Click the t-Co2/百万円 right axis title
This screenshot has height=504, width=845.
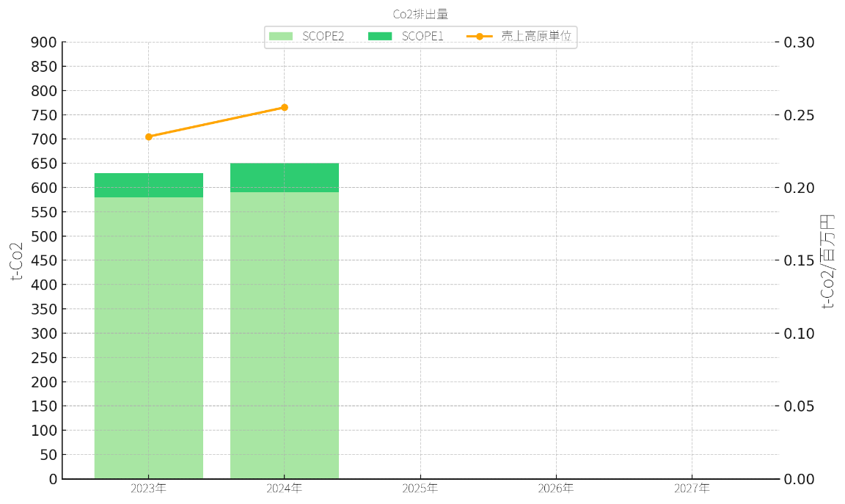827,261
